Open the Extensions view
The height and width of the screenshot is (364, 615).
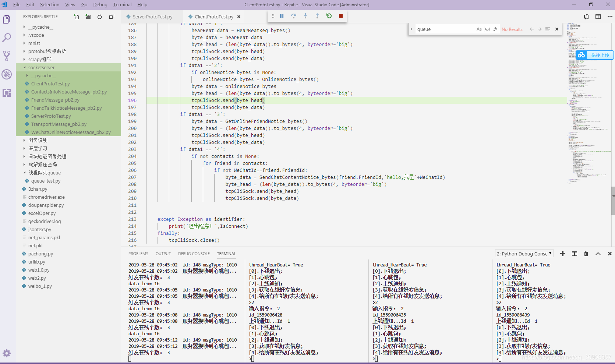[x=7, y=93]
